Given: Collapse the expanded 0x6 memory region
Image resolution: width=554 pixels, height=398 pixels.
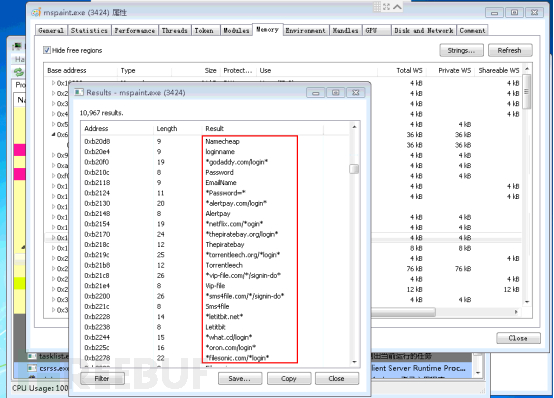Looking at the screenshot, I should coord(53,134).
